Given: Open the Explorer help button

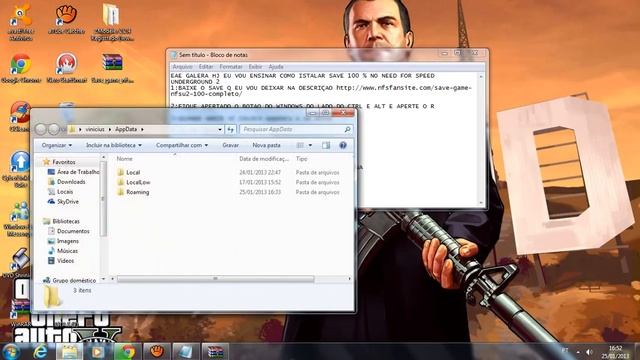Looking at the screenshot, I should (x=343, y=145).
